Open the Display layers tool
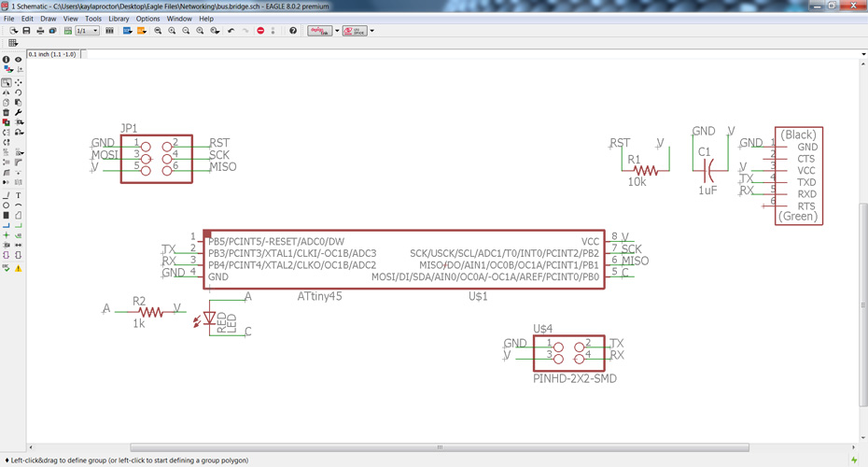868x467 pixels. (7, 69)
